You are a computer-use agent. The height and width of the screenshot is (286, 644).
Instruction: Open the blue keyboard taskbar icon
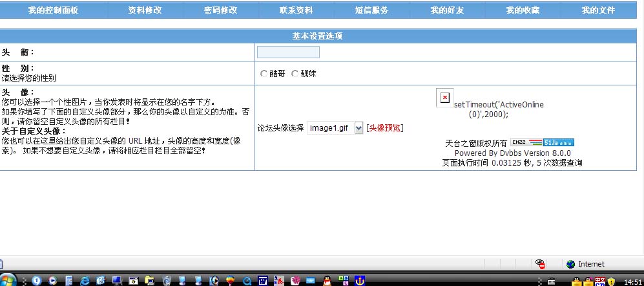[311, 281]
